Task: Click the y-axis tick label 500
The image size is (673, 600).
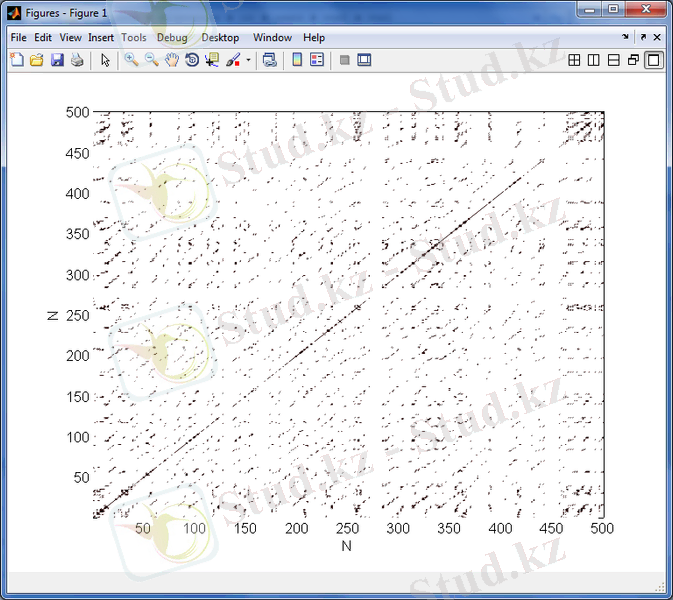Action: click(77, 112)
